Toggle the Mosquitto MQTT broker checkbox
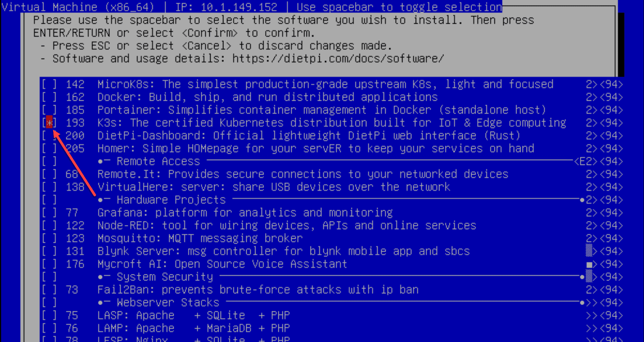Screen dimensions: 644x342 pos(49,238)
